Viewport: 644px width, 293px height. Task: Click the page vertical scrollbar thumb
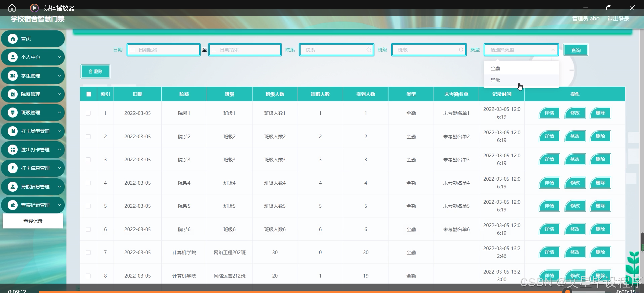tap(642, 242)
